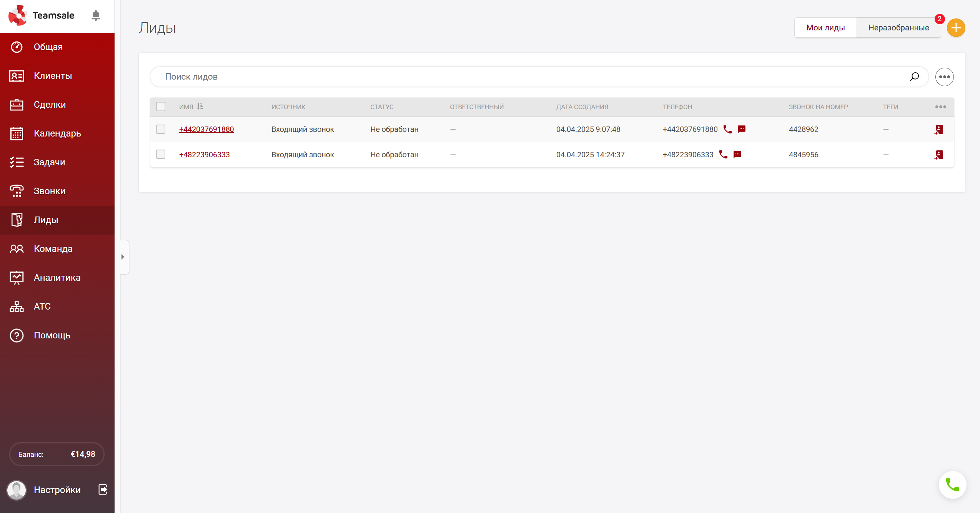Call the +442037691880 lead via phone icon
The height and width of the screenshot is (513, 980).
pyautogui.click(x=727, y=129)
